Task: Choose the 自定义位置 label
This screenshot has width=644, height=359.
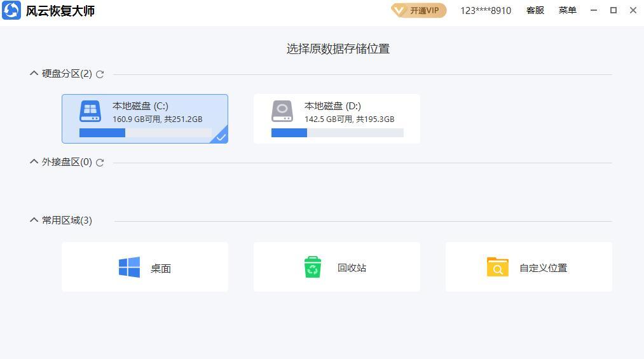Action: point(544,268)
